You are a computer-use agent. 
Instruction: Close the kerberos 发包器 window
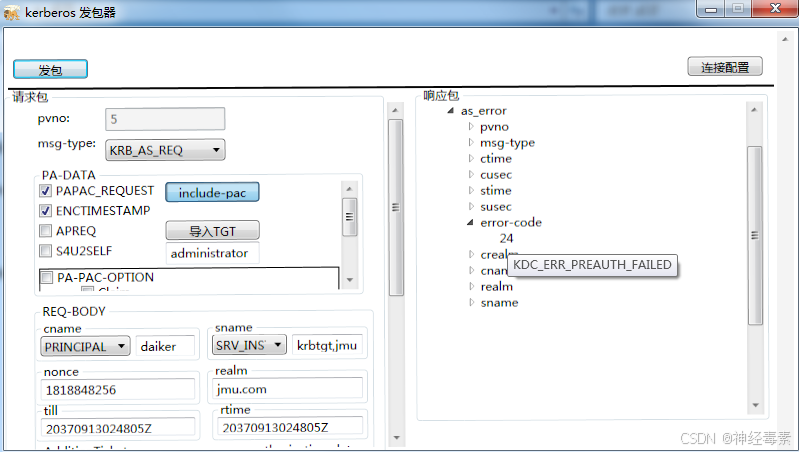point(775,9)
